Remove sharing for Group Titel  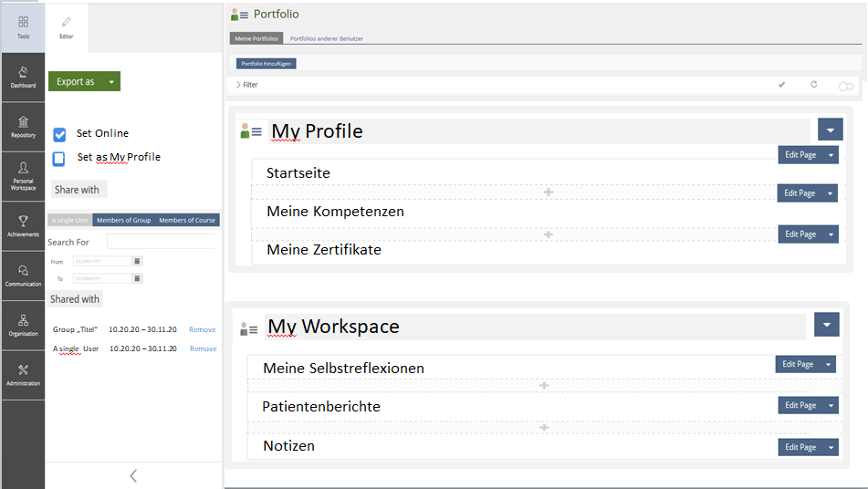click(x=203, y=329)
